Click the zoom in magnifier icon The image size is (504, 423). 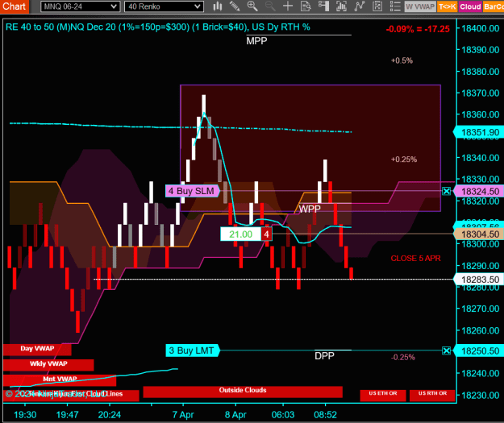click(x=252, y=6)
